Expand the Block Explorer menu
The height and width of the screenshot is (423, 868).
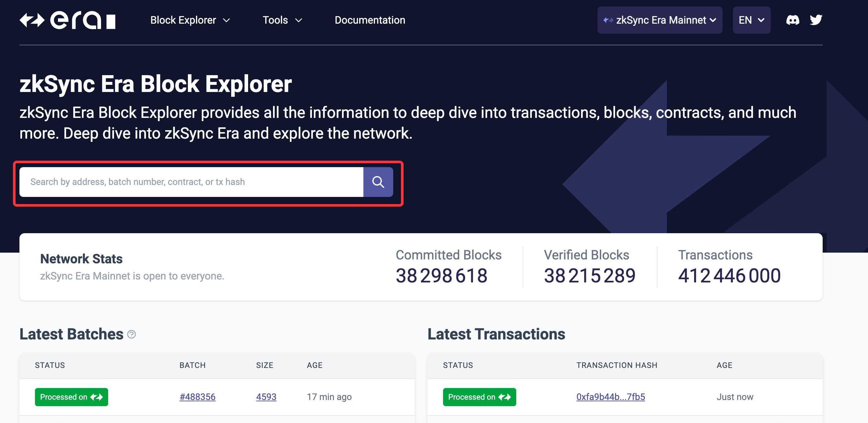[x=190, y=20]
